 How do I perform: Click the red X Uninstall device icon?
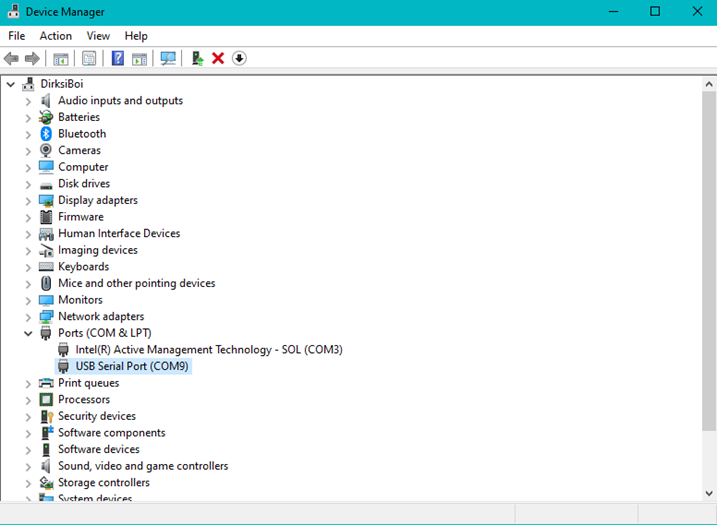[x=218, y=59]
